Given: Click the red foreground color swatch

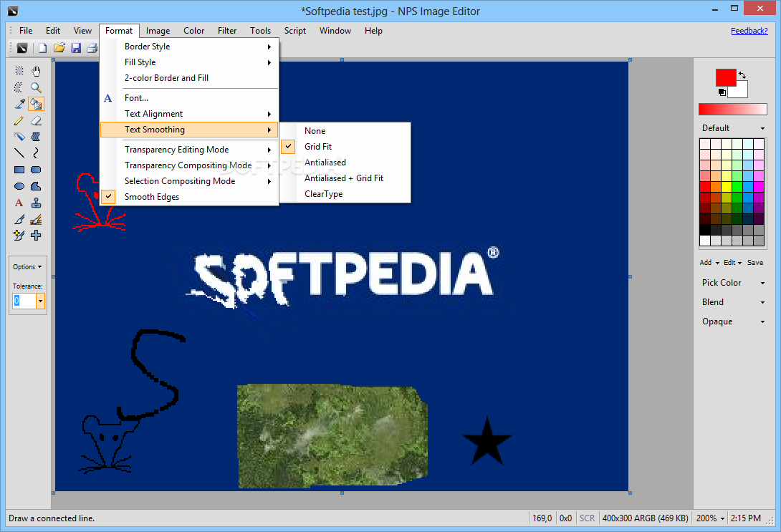Looking at the screenshot, I should pyautogui.click(x=726, y=77).
